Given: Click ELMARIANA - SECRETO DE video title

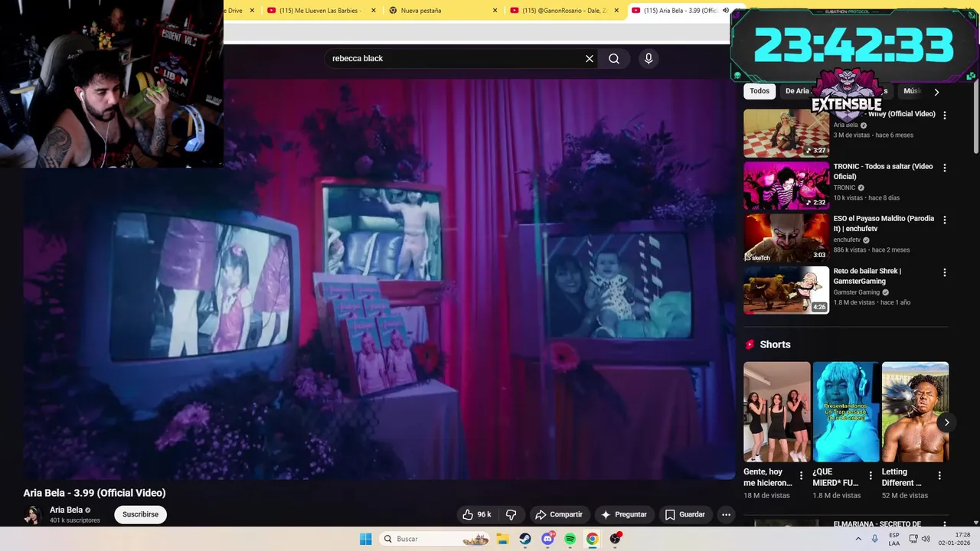Looking at the screenshot, I should (x=877, y=524).
